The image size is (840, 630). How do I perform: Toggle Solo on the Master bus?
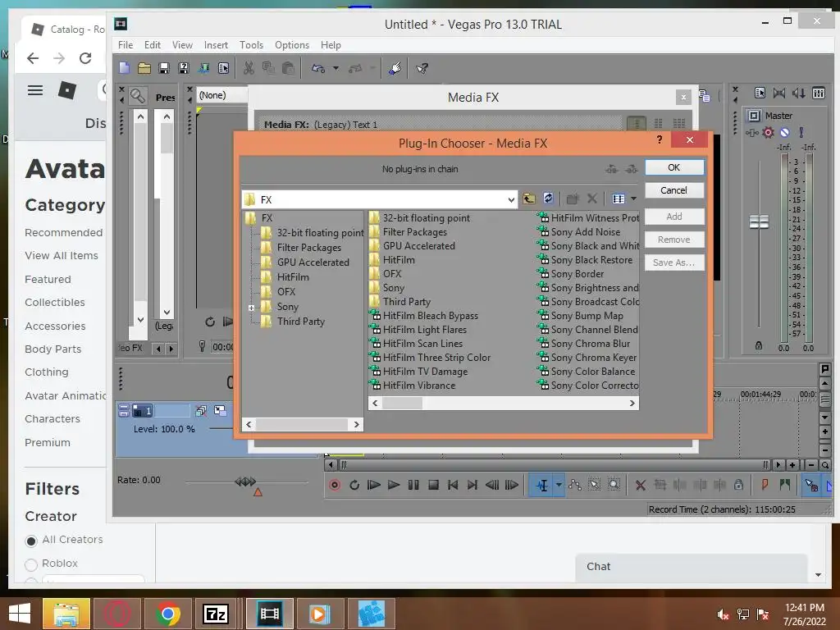point(801,132)
